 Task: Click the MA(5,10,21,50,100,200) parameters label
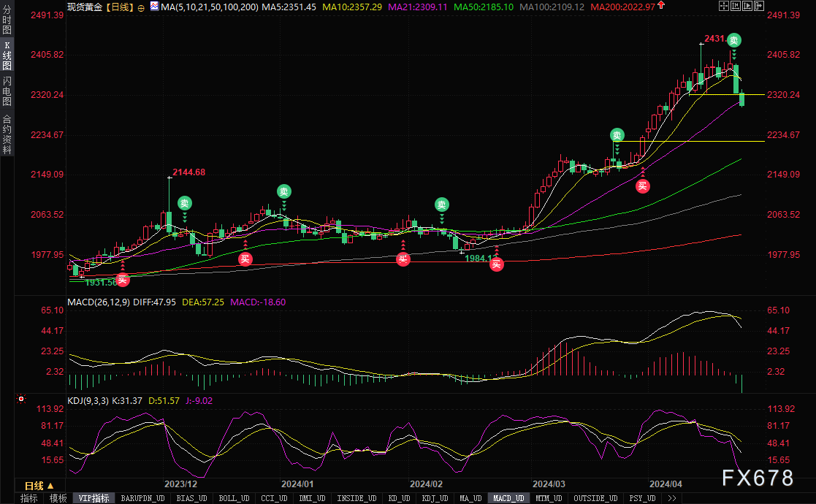pos(209,7)
